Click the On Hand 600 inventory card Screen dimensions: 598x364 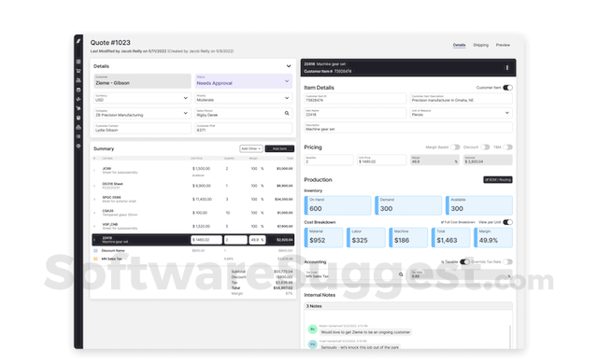click(337, 205)
